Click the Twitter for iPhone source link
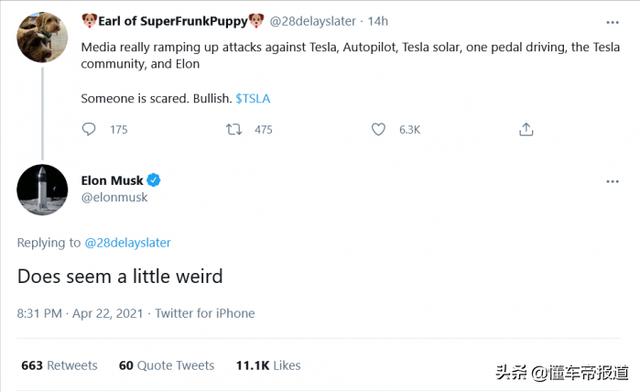 205,313
